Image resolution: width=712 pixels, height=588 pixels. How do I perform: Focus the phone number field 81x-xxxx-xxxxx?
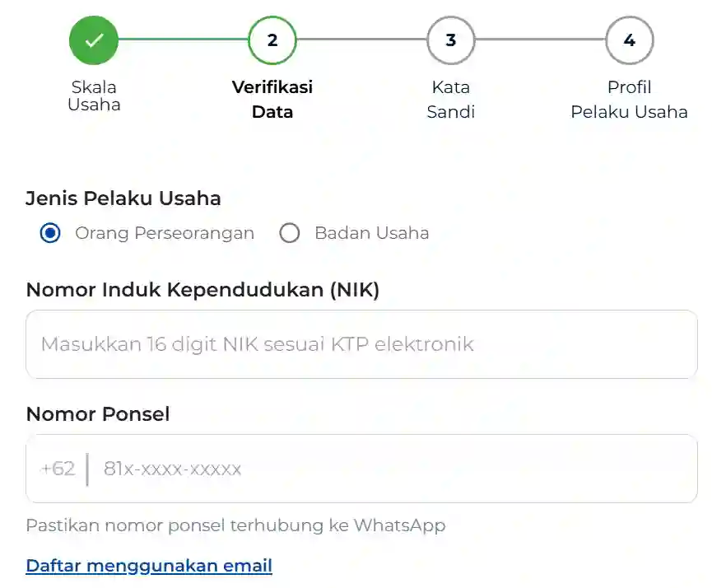point(387,469)
